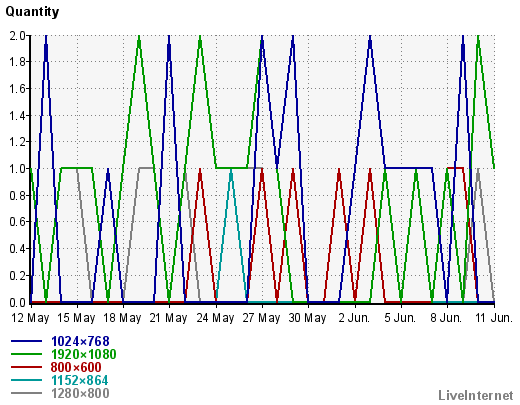This screenshot has height=405, width=520.
Task: Click the 1280×800 legend label
Action: (80, 393)
